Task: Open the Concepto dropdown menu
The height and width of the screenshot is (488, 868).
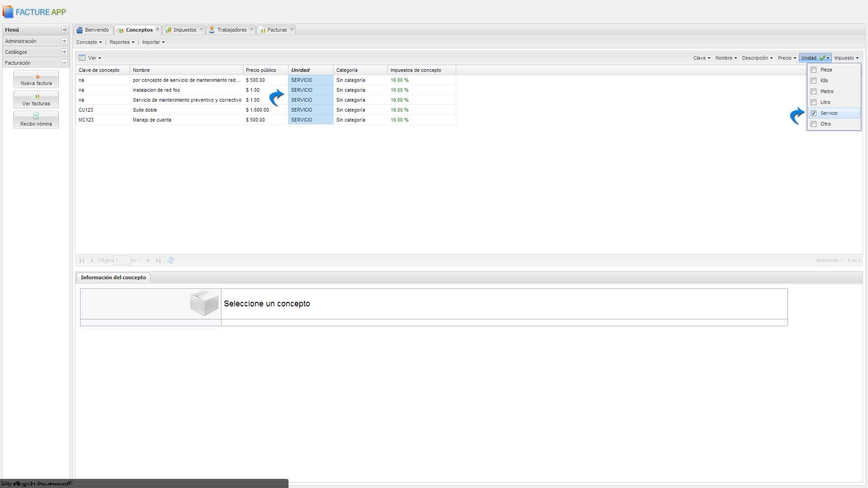Action: (x=89, y=42)
